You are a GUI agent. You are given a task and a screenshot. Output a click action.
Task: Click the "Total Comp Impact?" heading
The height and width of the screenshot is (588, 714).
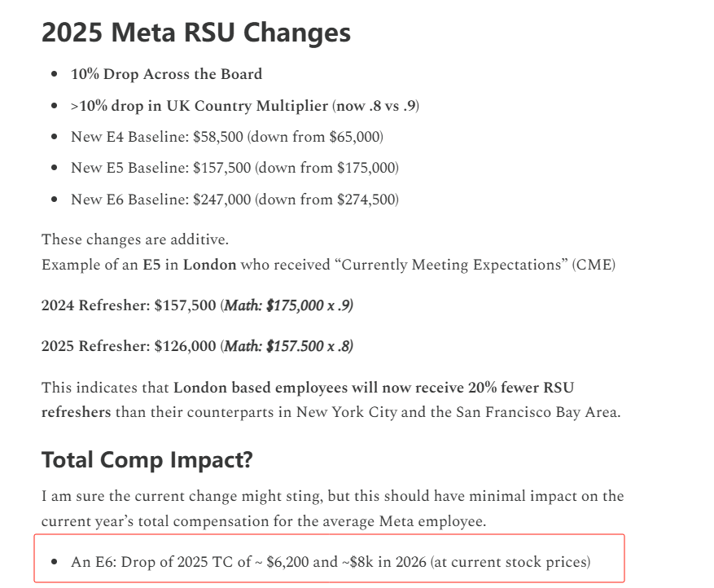coord(147,460)
